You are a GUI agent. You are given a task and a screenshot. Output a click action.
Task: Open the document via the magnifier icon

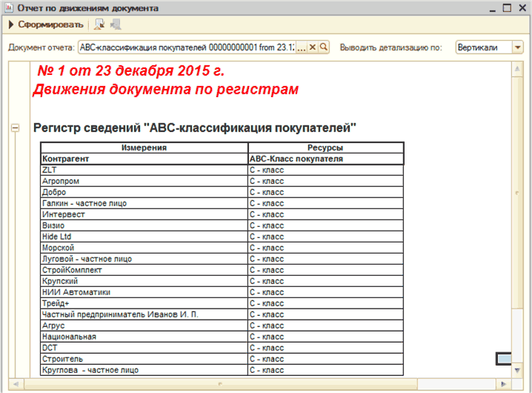(x=324, y=47)
